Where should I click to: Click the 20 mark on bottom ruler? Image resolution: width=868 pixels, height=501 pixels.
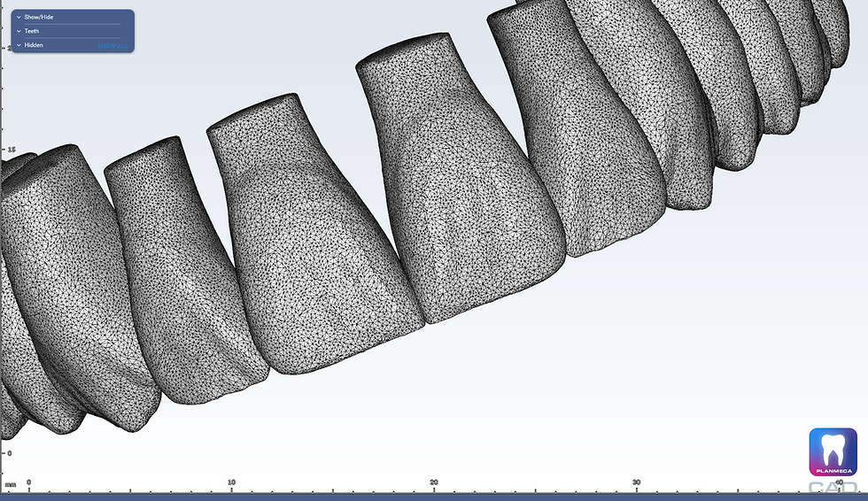434,482
